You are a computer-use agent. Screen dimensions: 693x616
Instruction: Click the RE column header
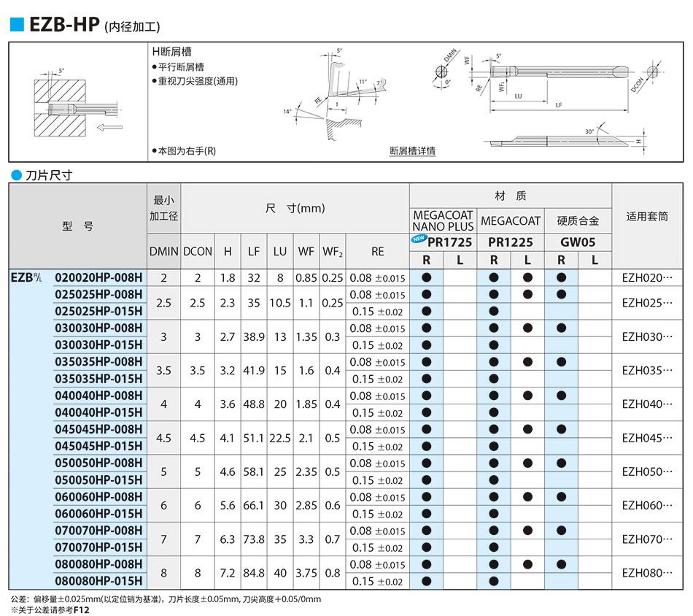[377, 251]
